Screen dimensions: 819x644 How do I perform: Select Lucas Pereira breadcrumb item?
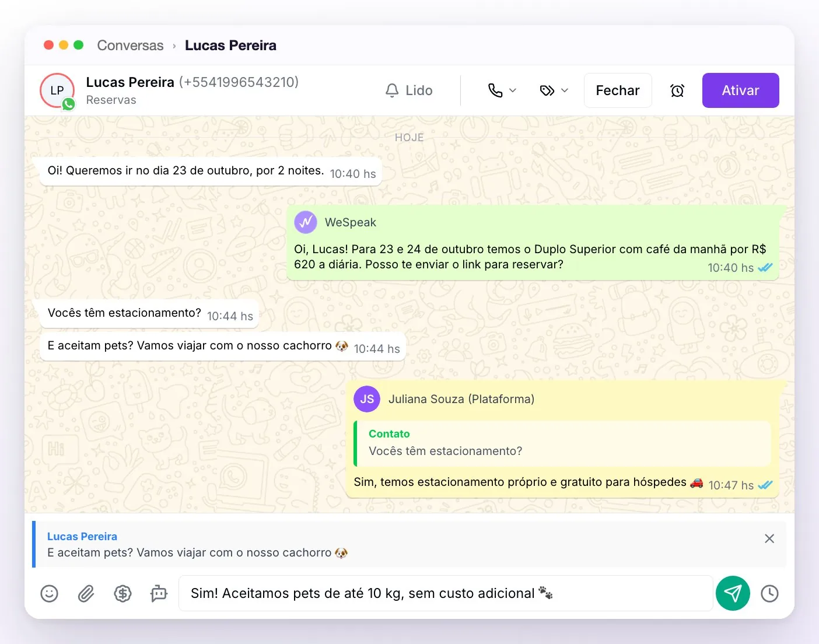230,45
